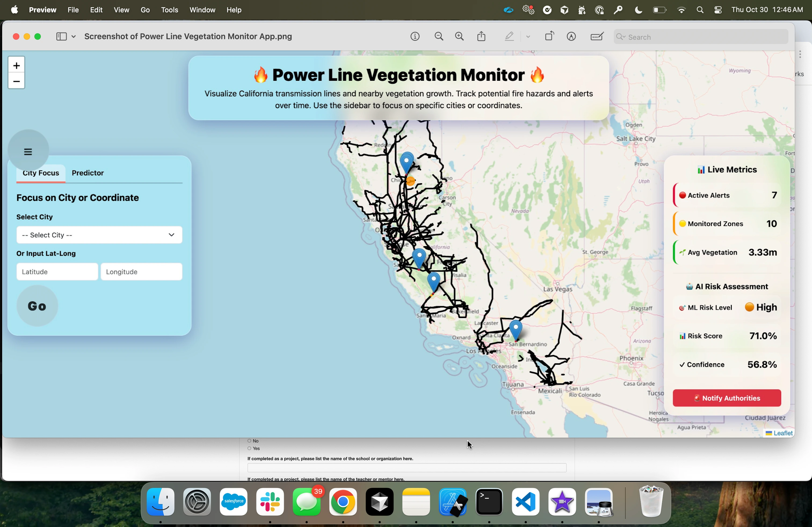Screen dimensions: 812x527
Task: Open Visual Studio Code from the Dock
Action: coord(526,502)
